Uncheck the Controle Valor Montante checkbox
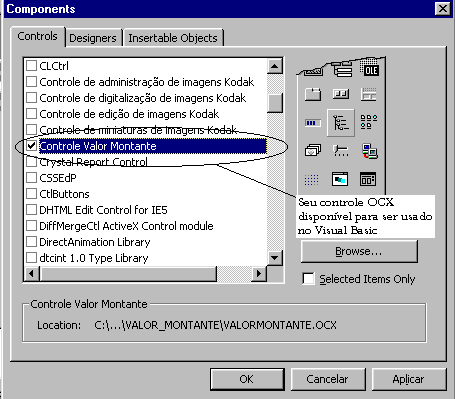This screenshot has width=455, height=399. click(x=31, y=146)
